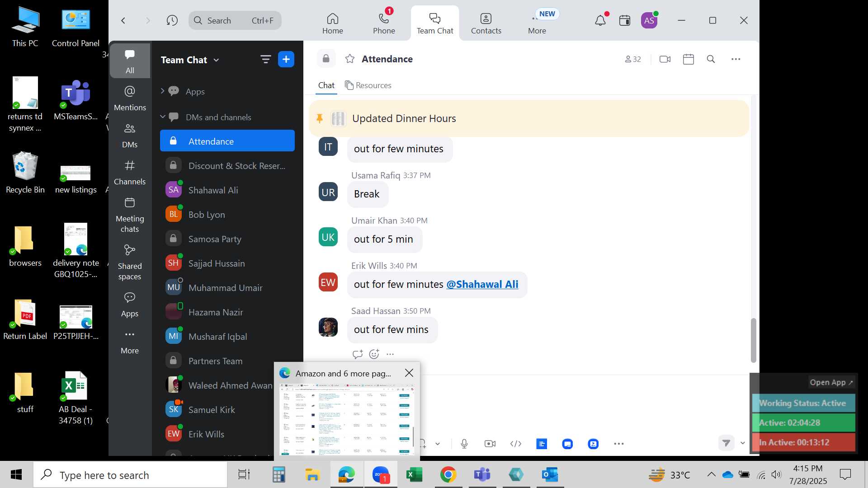The image size is (868, 488).
Task: View the 32 members of Attendance
Action: [x=633, y=59]
